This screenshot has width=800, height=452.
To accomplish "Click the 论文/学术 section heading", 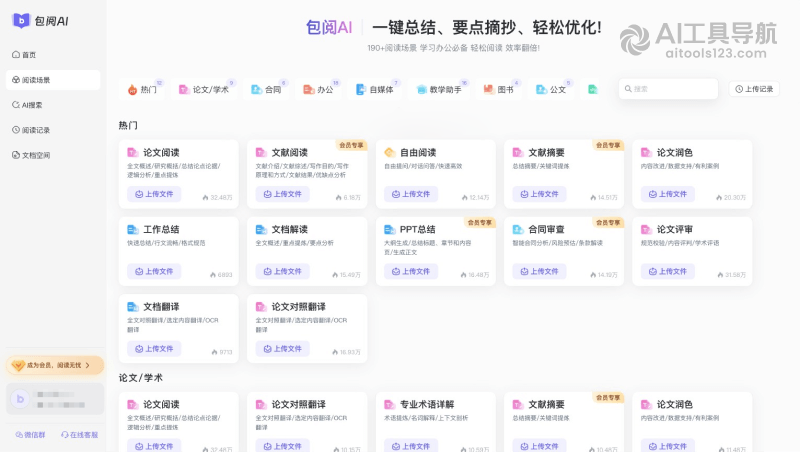I will tap(141, 378).
